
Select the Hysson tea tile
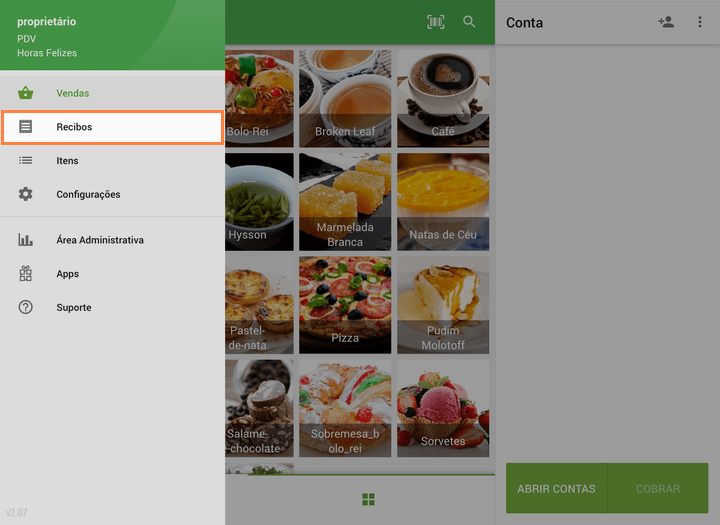259,202
